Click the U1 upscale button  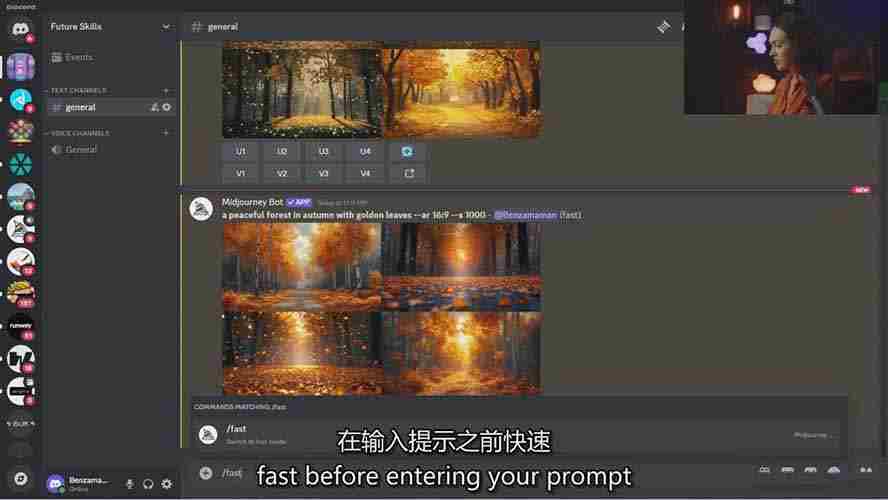(x=241, y=151)
